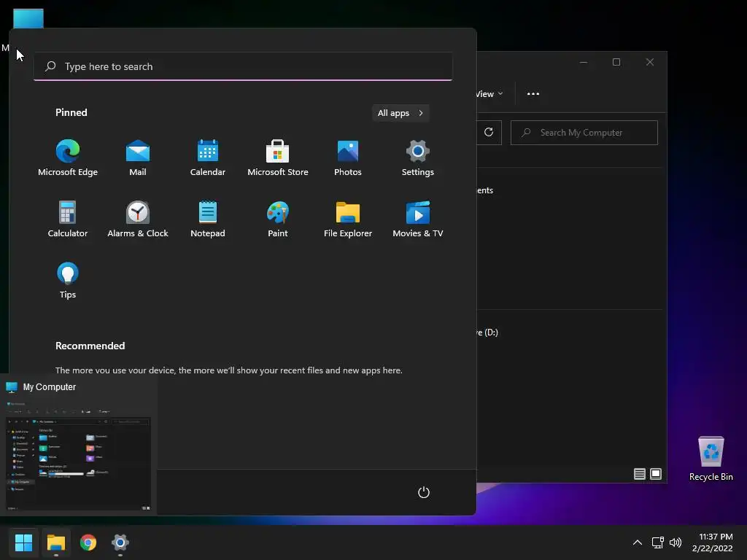Open network status in system tray
The image size is (747, 560).
pos(658,542)
